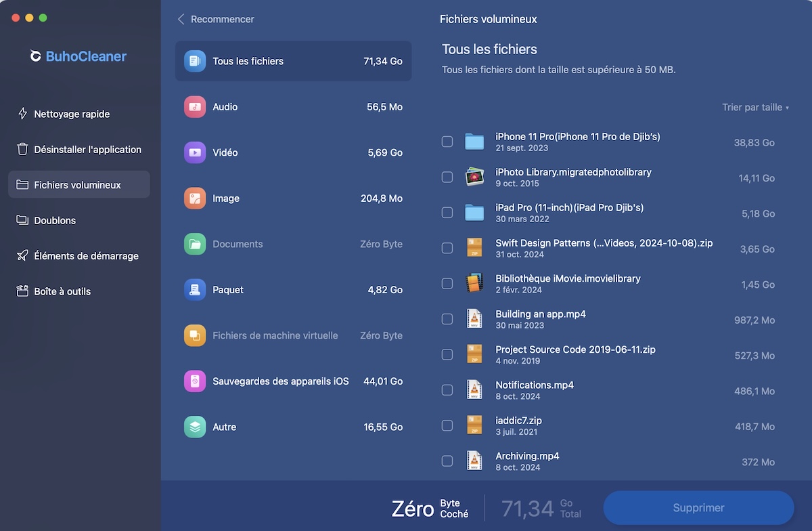Go to Désinstaller l'application
812x531 pixels.
pyautogui.click(x=79, y=149)
